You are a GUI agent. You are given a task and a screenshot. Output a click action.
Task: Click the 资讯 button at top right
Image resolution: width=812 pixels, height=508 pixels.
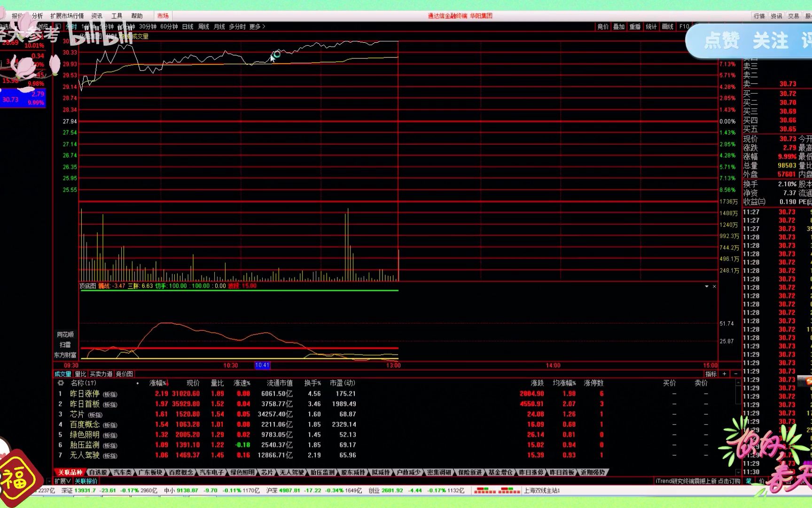pos(776,16)
